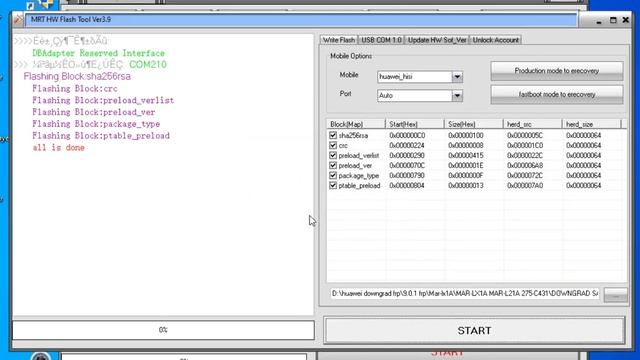This screenshot has height=360, width=640.
Task: Click the herd_size column header
Action: 591,124
